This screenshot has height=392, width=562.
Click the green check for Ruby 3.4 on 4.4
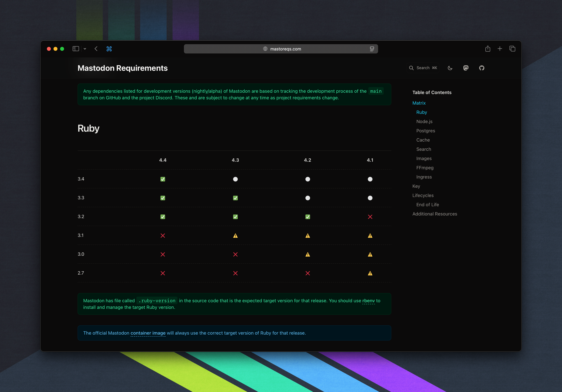[163, 179]
